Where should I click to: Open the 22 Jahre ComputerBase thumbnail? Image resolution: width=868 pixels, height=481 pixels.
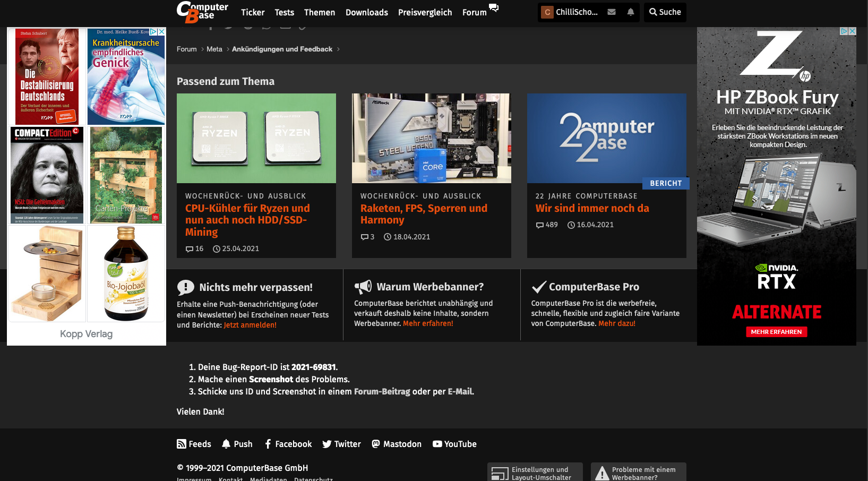click(x=607, y=139)
